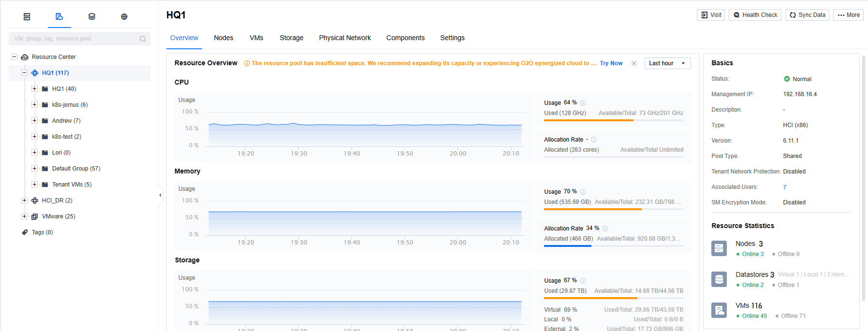
Task: Collapse the left sidebar panel
Action: (x=160, y=195)
